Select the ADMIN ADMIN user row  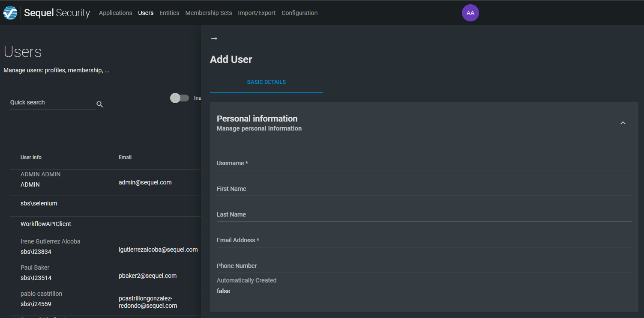coord(105,183)
